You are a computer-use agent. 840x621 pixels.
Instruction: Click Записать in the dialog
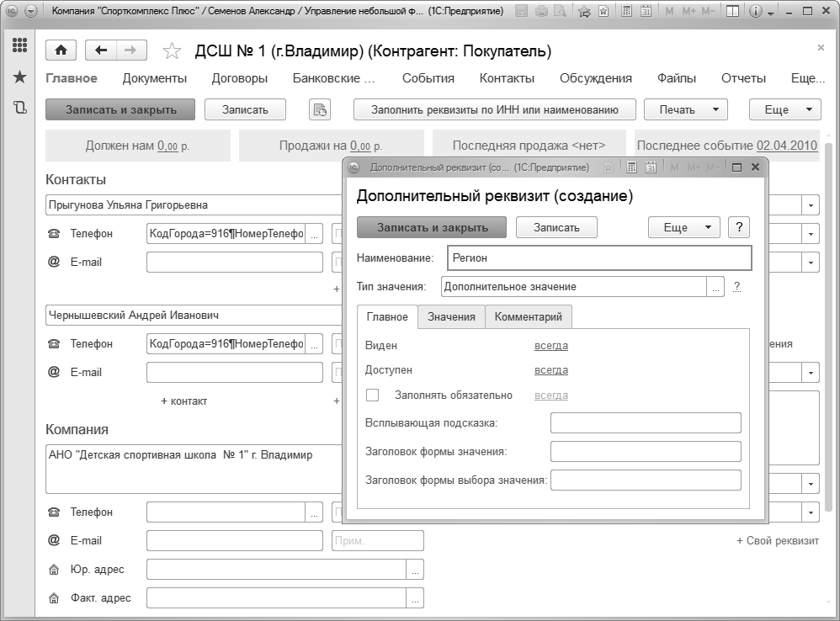click(556, 227)
